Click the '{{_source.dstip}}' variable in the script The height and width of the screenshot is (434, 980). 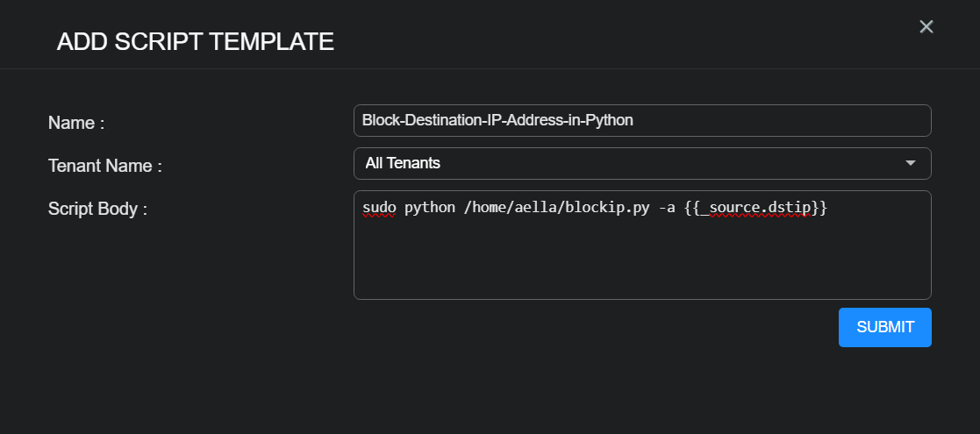pos(755,209)
